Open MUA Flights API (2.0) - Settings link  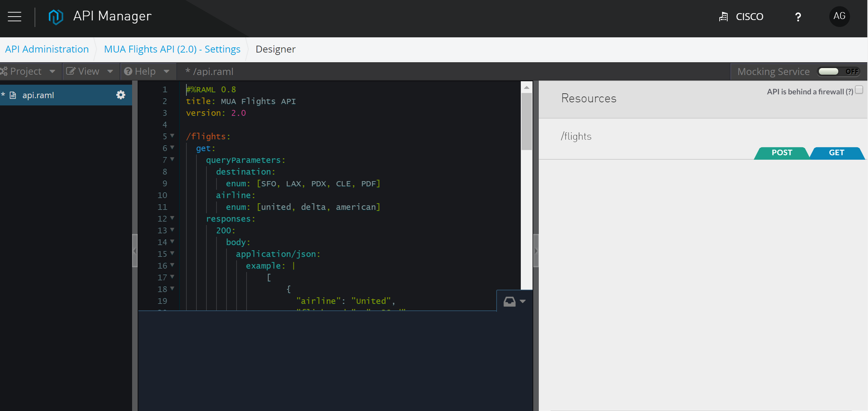pyautogui.click(x=172, y=49)
